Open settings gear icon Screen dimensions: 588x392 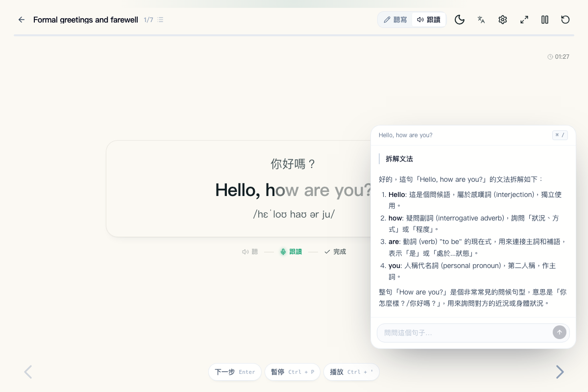pyautogui.click(x=503, y=20)
